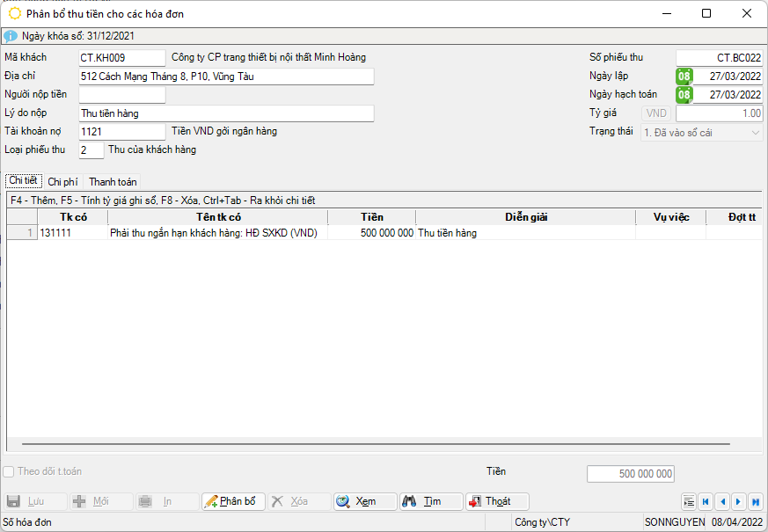Click the info icon beside Ngày khóa sổ
This screenshot has width=768, height=532.
click(x=11, y=36)
